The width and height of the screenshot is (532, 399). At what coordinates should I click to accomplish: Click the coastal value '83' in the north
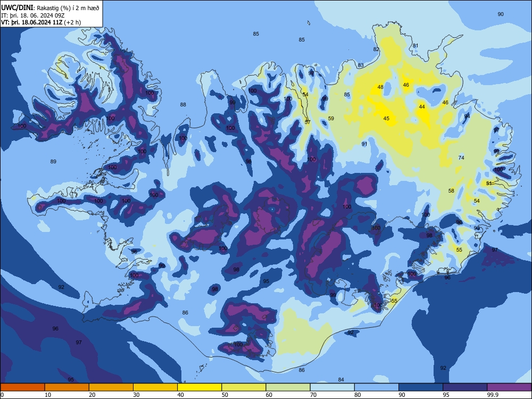click(361, 65)
